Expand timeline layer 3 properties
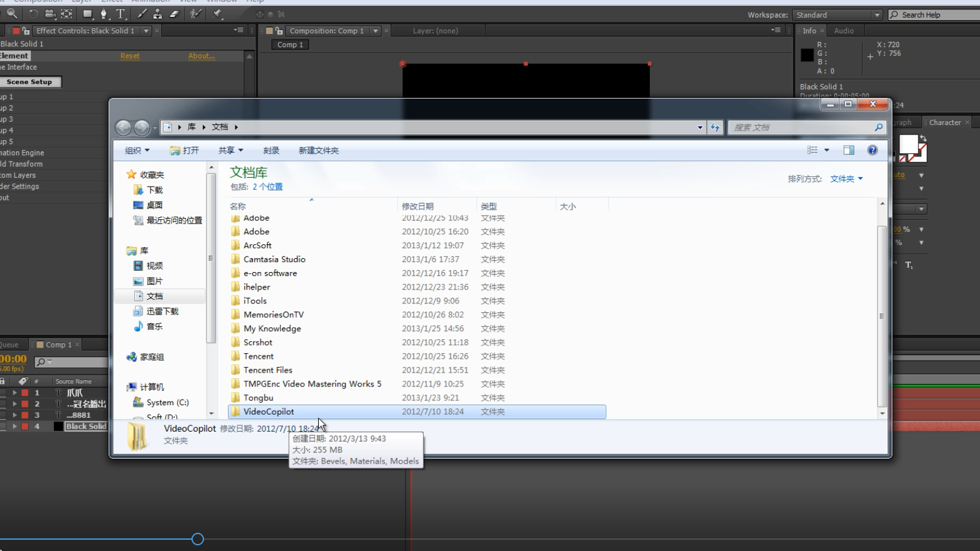 tap(14, 415)
